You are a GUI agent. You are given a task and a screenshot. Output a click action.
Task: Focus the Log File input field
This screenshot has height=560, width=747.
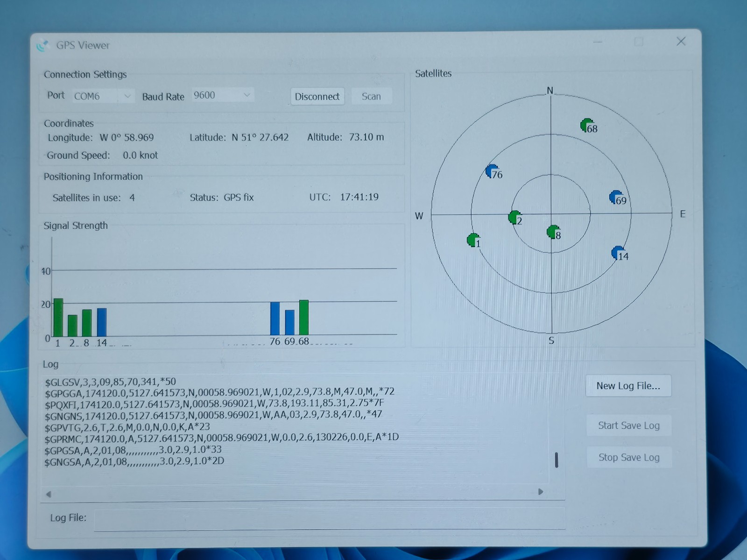pyautogui.click(x=330, y=519)
